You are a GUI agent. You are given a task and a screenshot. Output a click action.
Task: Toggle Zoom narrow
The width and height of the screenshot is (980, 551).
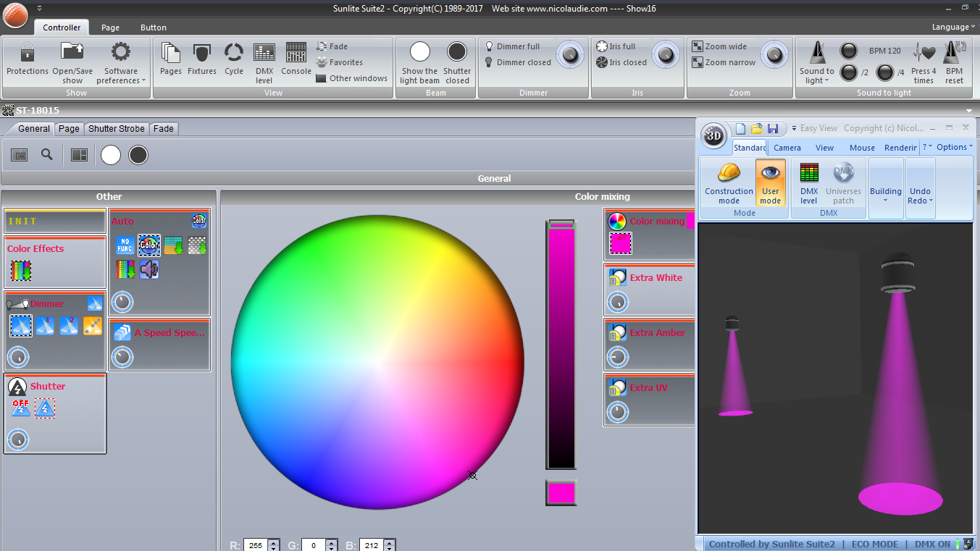[x=724, y=62]
